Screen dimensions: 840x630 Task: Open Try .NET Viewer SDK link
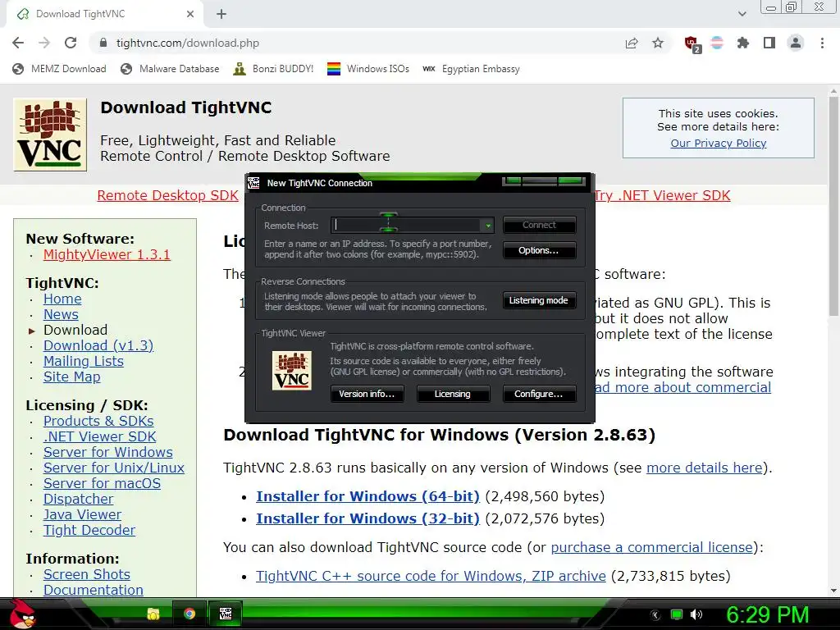pos(662,195)
